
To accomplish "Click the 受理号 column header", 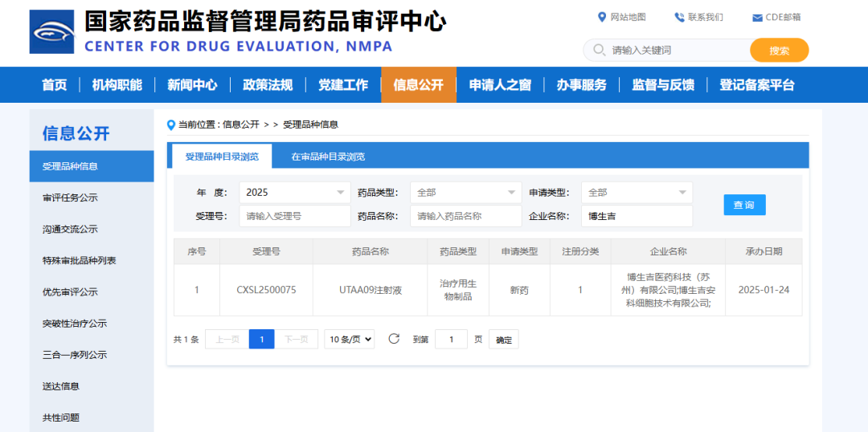I will (x=266, y=251).
